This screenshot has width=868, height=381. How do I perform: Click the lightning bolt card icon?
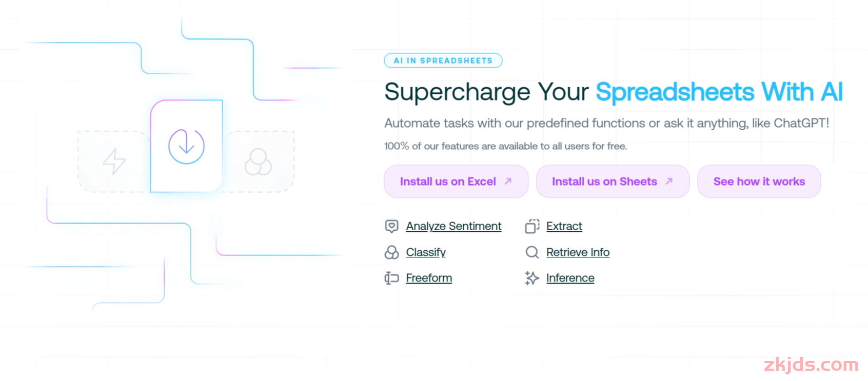114,162
